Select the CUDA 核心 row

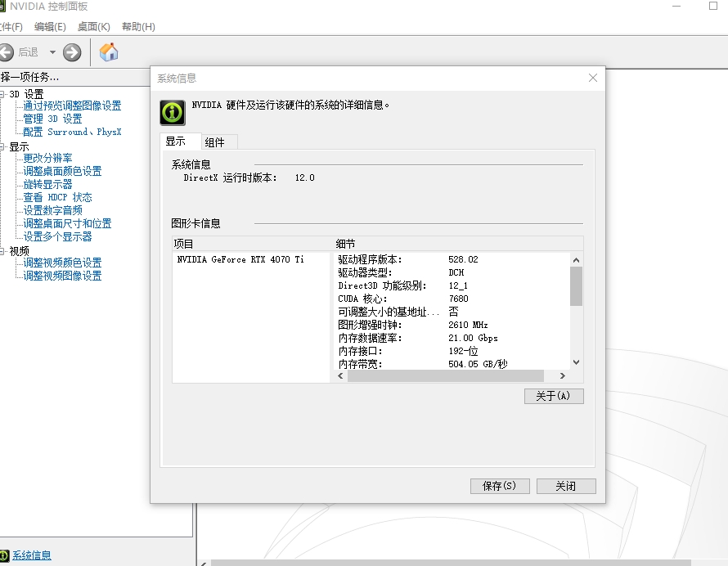tap(452, 299)
